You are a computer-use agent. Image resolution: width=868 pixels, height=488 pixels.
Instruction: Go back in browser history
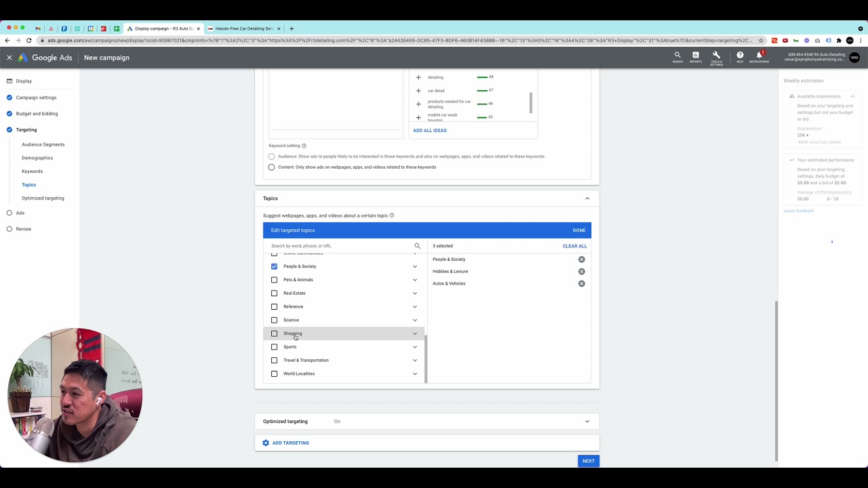(x=7, y=41)
